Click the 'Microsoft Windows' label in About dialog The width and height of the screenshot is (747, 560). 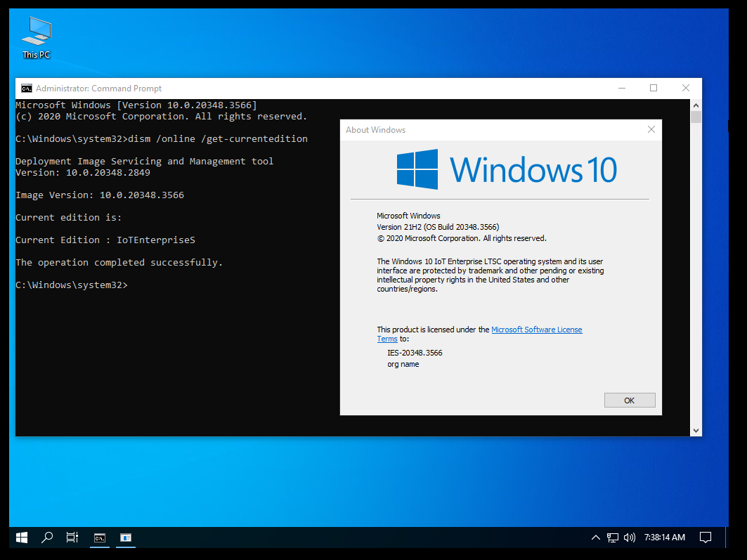[x=408, y=216]
